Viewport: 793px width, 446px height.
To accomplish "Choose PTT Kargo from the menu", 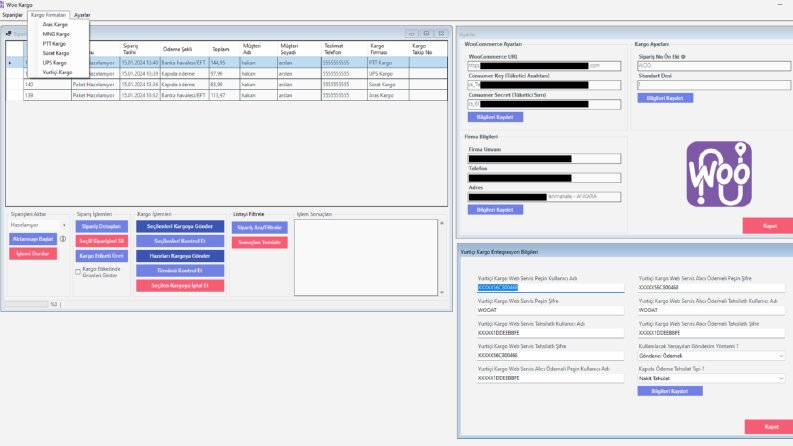I will tap(54, 43).
